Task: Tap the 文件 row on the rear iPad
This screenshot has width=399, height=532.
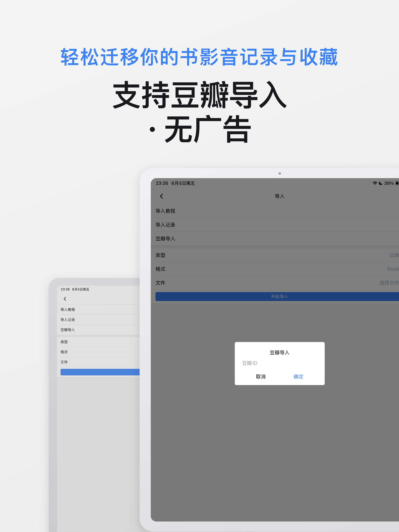Action: pos(98,362)
